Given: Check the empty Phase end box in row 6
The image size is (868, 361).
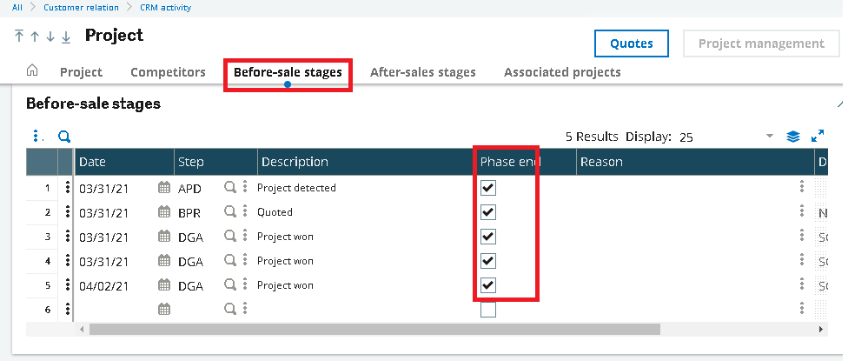Looking at the screenshot, I should [487, 310].
